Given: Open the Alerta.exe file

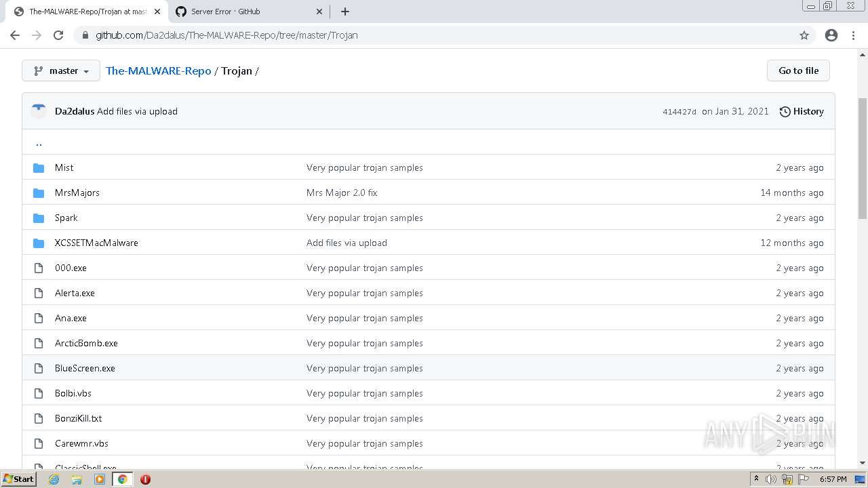Looking at the screenshot, I should click(x=75, y=293).
